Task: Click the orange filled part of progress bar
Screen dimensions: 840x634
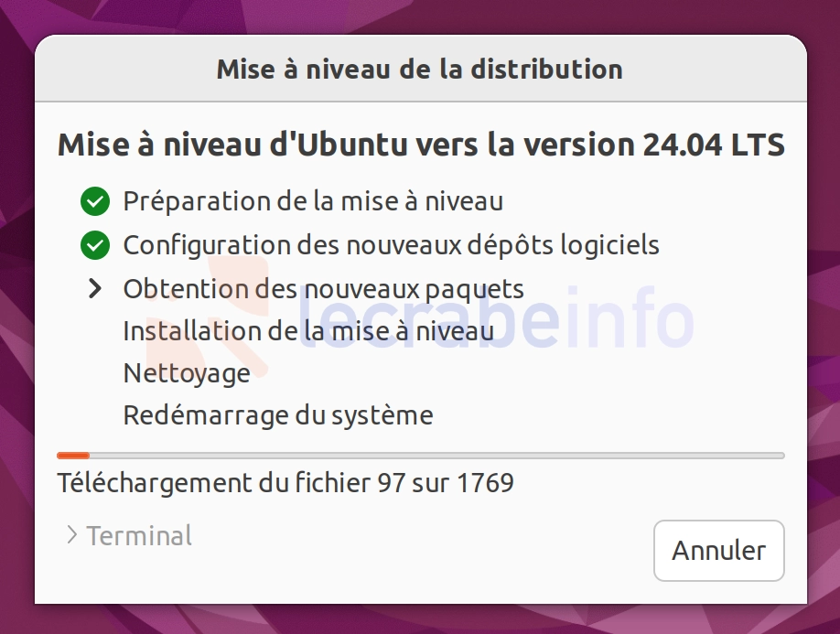Action: (x=73, y=456)
